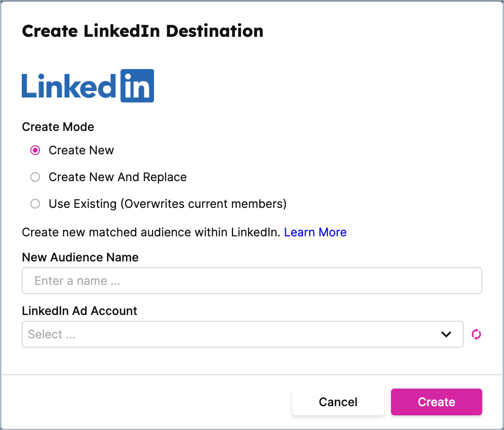Click the refresh ad accounts icon
Viewport: 504px width, 430px height.
476,334
